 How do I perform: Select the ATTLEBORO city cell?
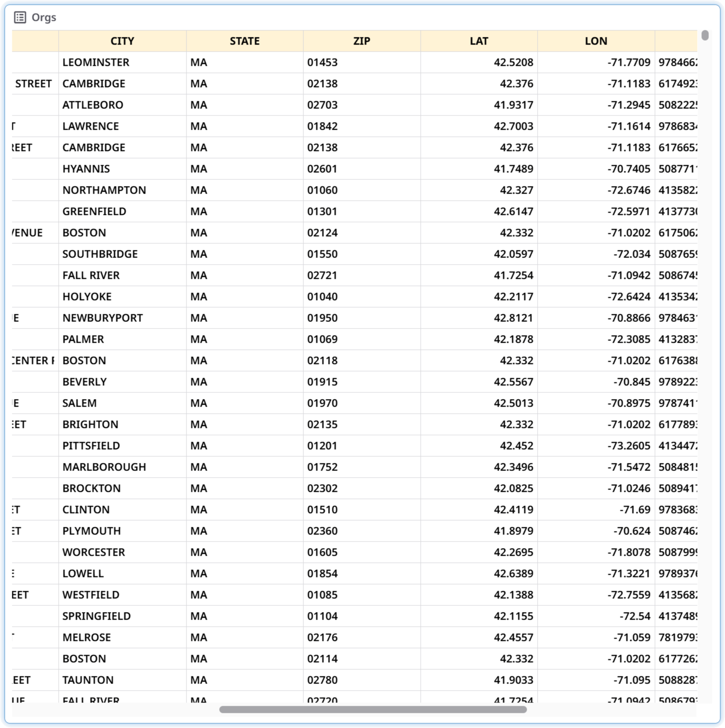[123, 105]
